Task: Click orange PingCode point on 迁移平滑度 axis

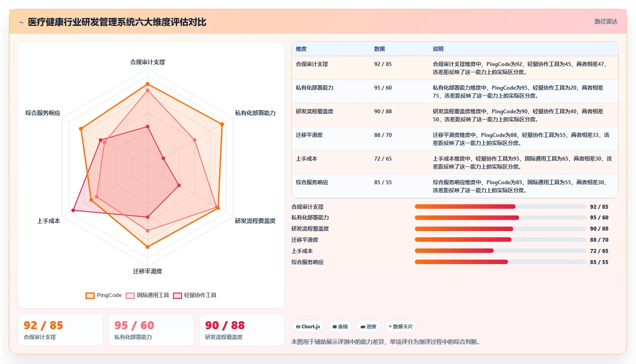Action: click(148, 246)
